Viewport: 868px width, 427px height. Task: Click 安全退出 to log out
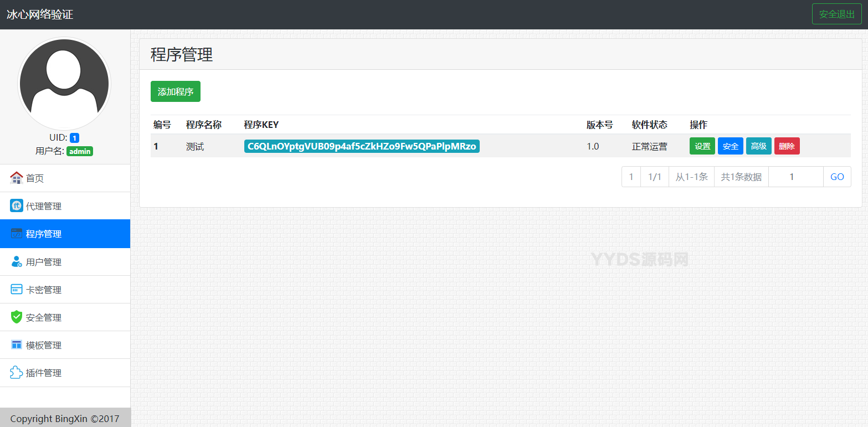(x=836, y=14)
